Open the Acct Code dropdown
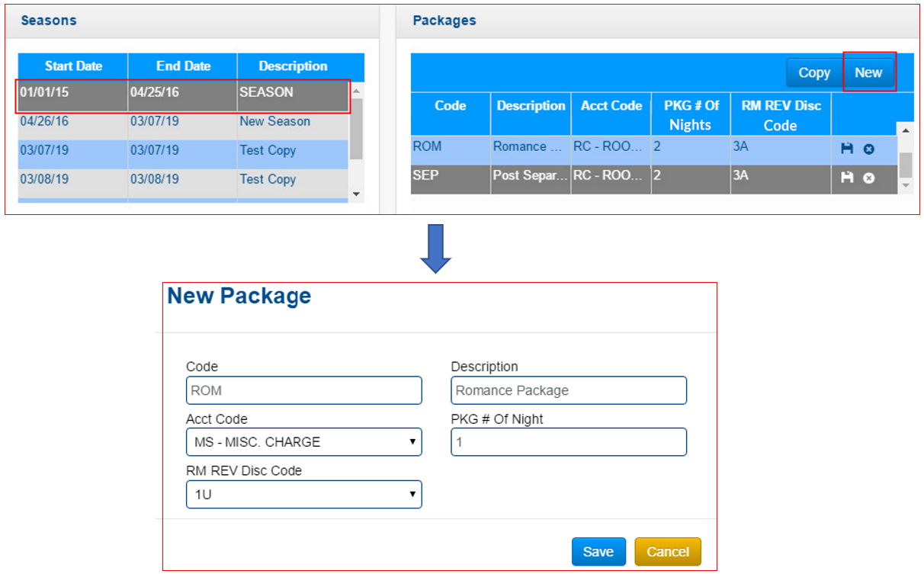The image size is (924, 574). pos(303,442)
